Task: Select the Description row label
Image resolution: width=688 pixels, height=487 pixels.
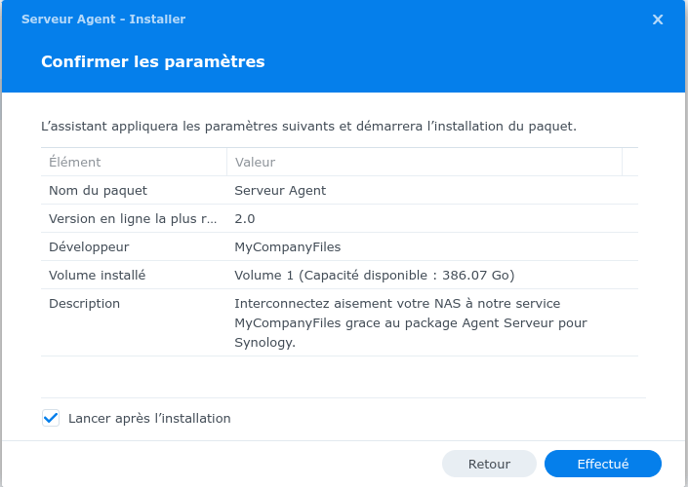Action: (84, 304)
